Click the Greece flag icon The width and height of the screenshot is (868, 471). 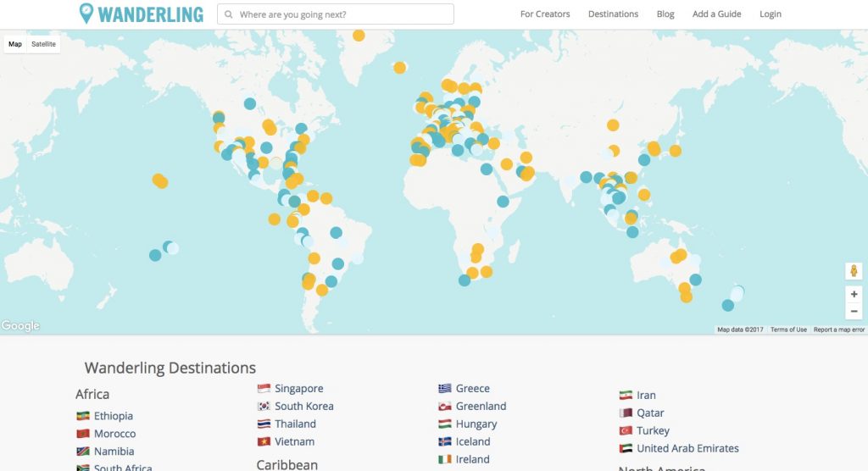[445, 389]
